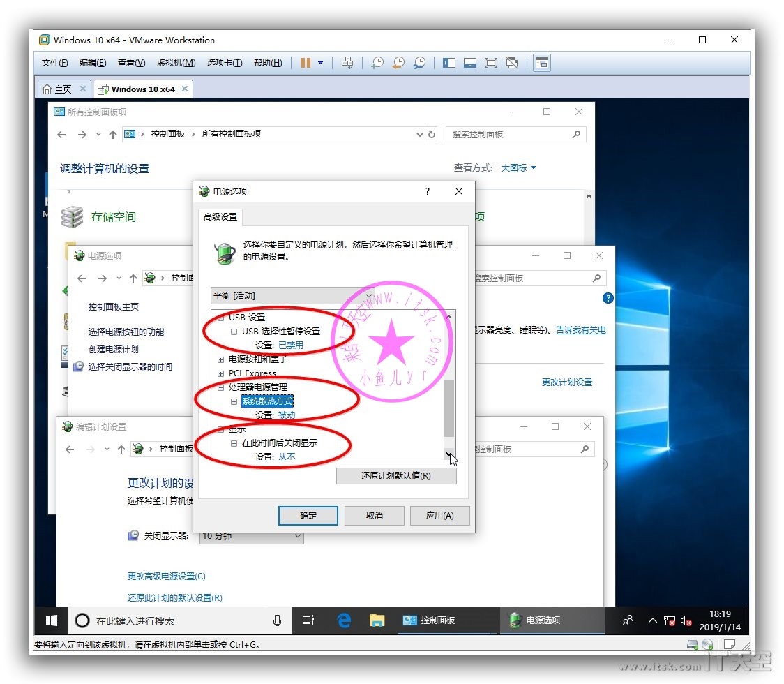Enter full screen mode from the VMware toolbar
Screen dimensions: 784x684
coord(491,63)
